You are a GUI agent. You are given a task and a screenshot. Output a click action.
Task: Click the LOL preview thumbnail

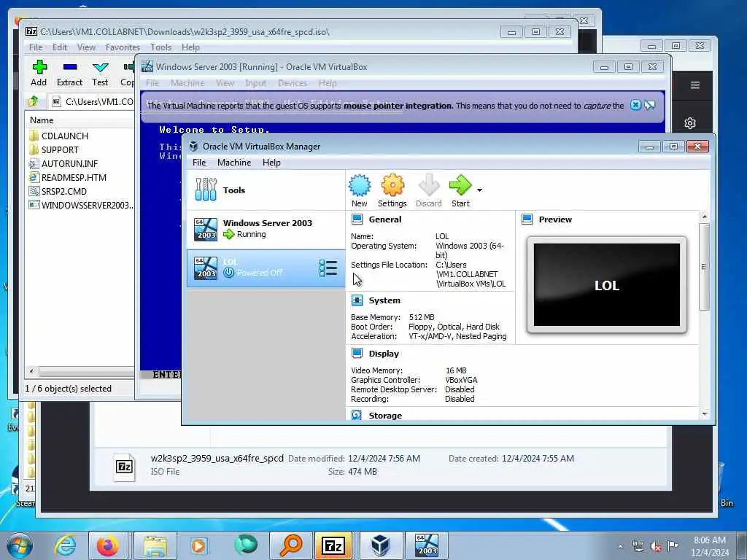click(606, 285)
